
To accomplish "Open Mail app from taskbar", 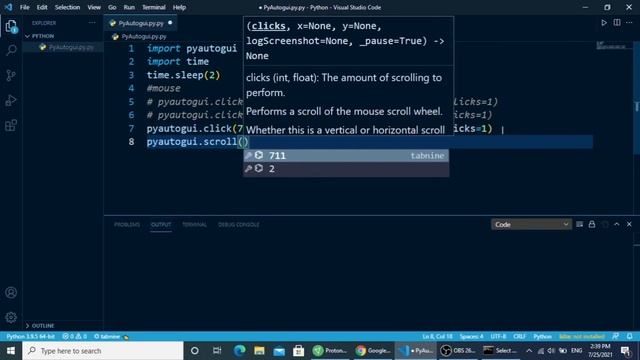I will click(279, 351).
